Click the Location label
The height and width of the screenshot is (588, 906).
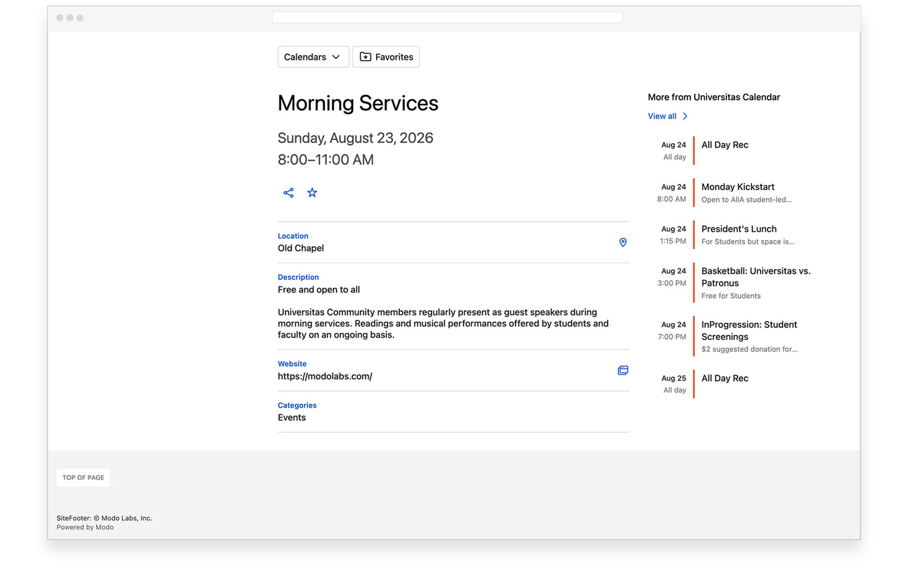coord(293,236)
